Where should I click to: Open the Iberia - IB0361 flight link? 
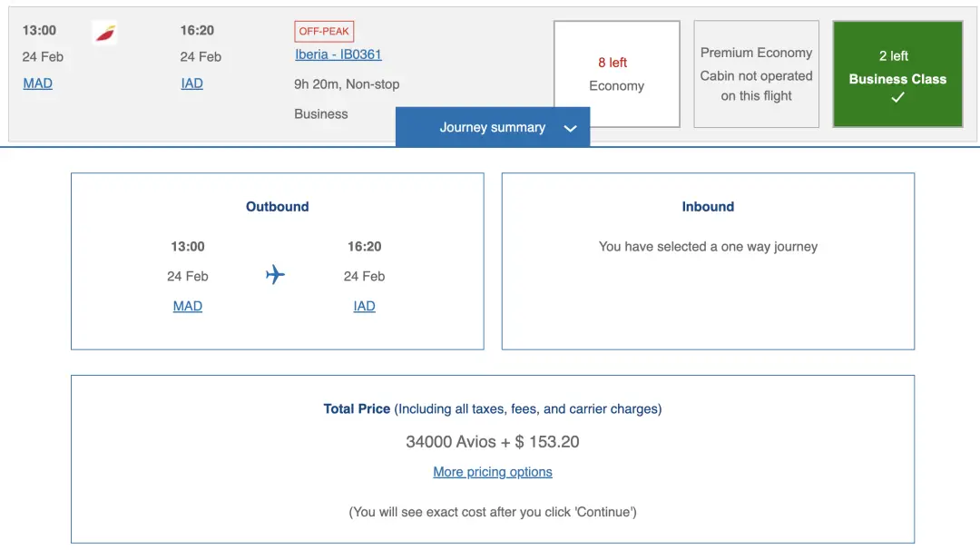(x=338, y=54)
